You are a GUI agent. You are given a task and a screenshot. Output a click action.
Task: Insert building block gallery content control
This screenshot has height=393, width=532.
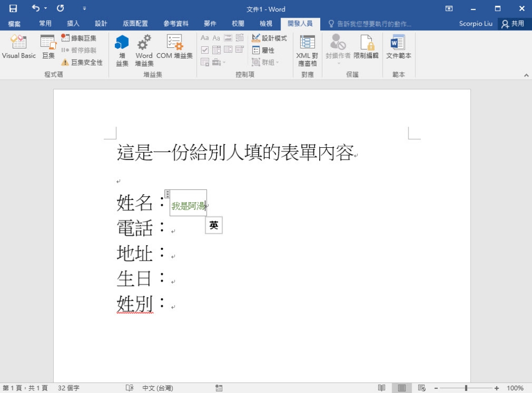(x=239, y=38)
